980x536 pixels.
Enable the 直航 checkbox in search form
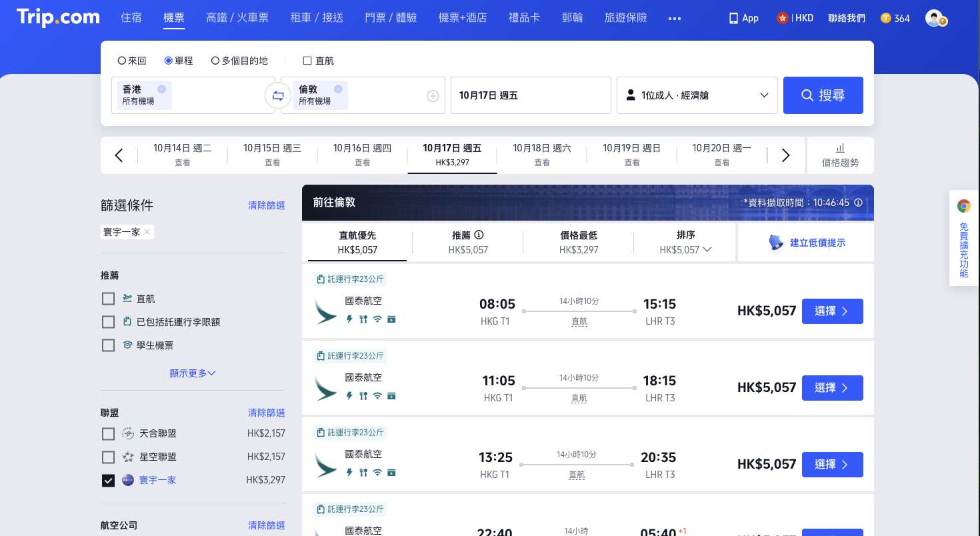[307, 61]
